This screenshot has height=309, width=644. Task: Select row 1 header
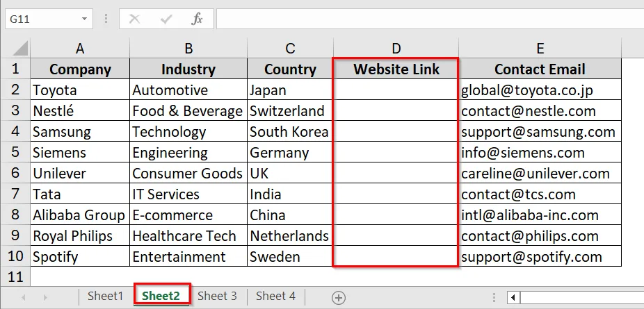[x=15, y=69]
